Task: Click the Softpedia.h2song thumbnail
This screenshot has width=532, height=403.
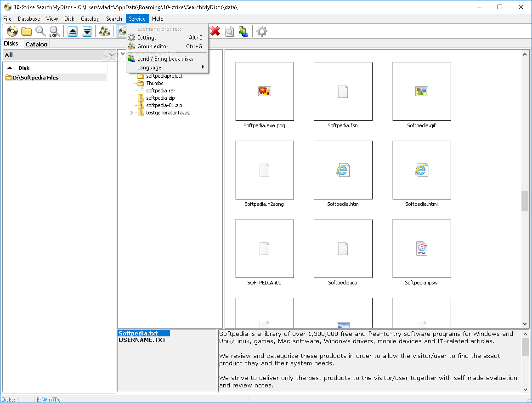Action: (x=264, y=170)
